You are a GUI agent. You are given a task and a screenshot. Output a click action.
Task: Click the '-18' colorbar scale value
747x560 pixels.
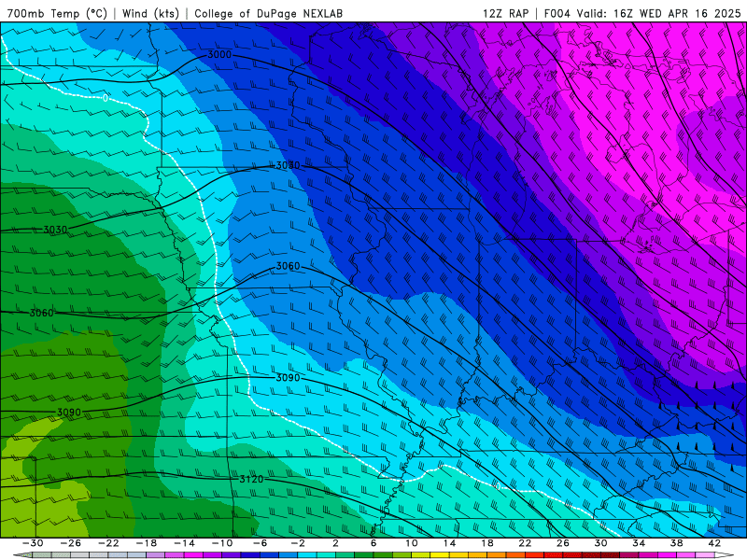pos(147,543)
